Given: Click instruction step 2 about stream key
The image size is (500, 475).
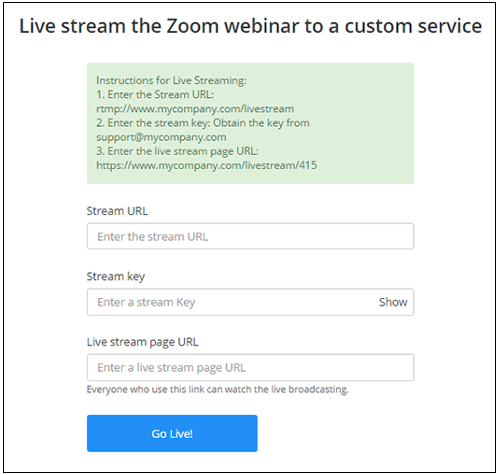Looking at the screenshot, I should (x=203, y=123).
